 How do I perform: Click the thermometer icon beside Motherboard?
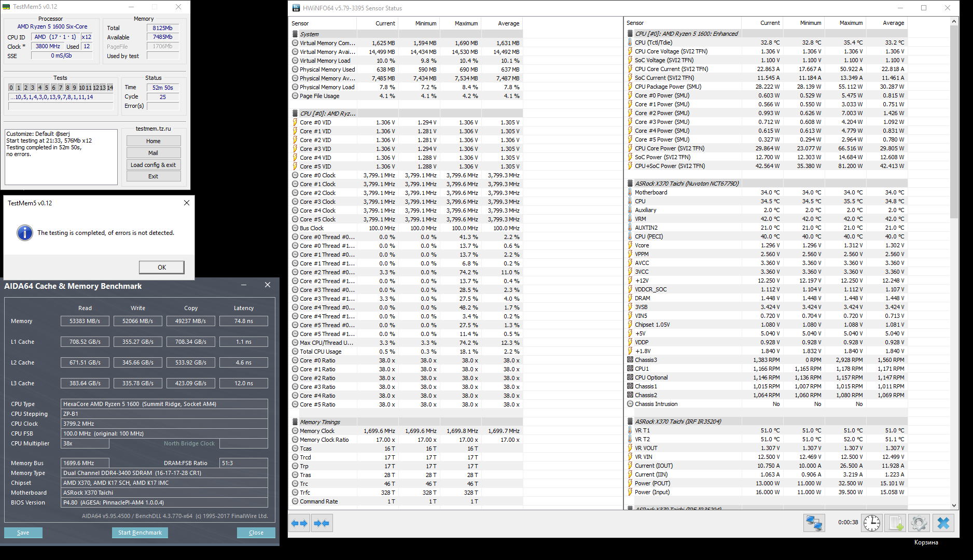click(x=630, y=192)
